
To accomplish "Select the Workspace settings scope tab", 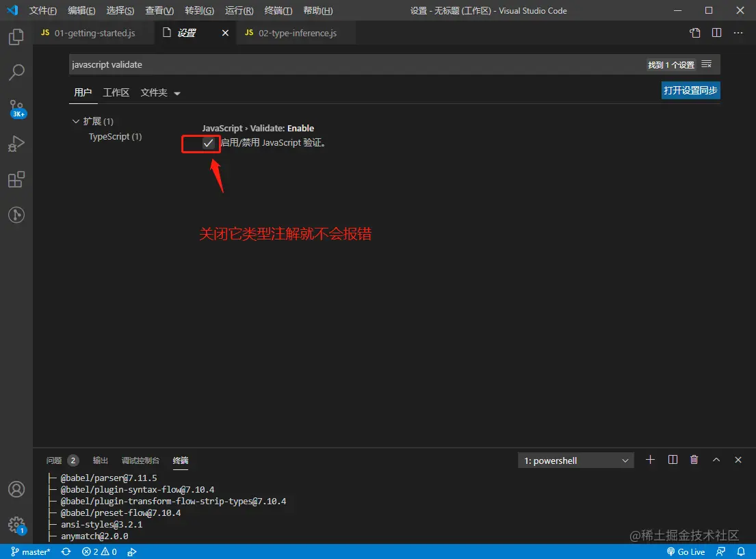I will tap(116, 92).
